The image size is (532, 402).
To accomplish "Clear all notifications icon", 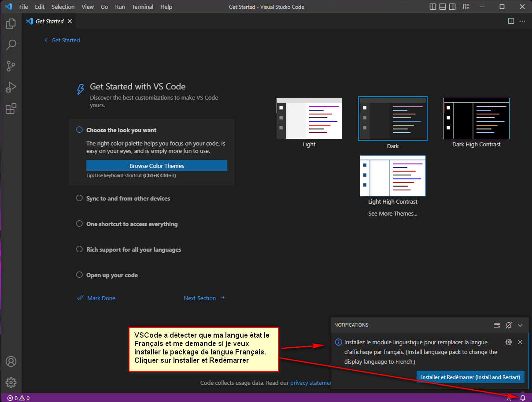I will [x=497, y=325].
